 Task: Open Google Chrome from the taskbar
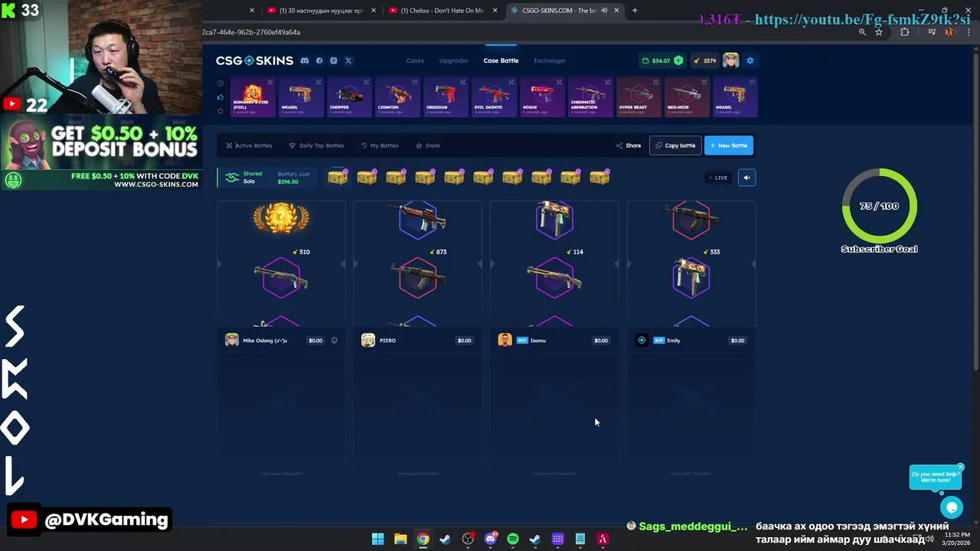423,539
